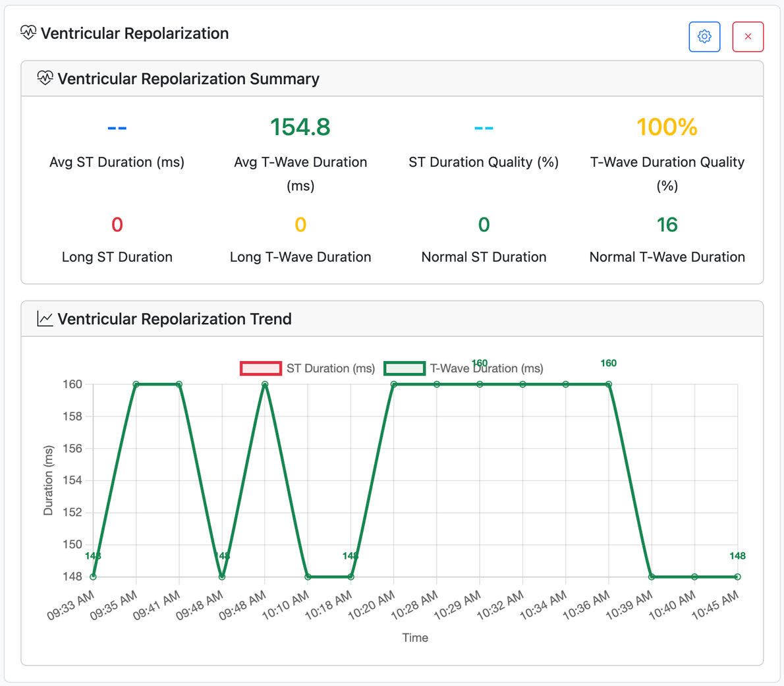The image size is (784, 686).
Task: Open the gear settings button
Action: pos(704,36)
